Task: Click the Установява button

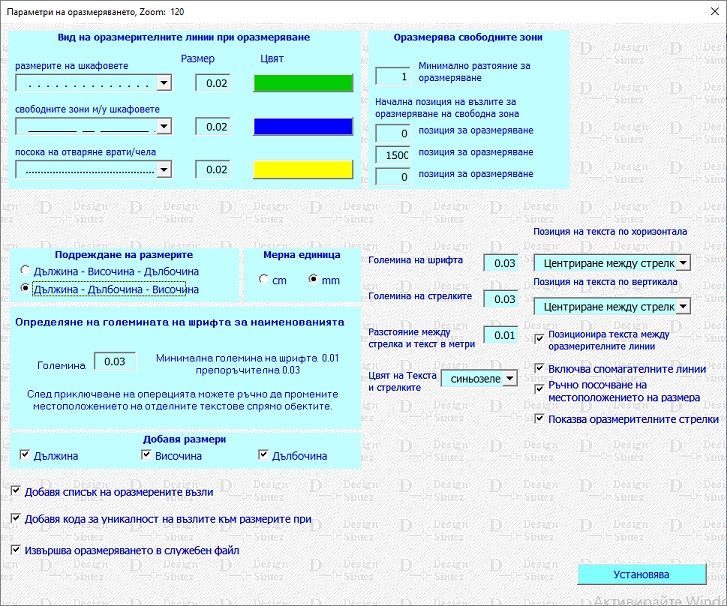Action: coord(642,574)
